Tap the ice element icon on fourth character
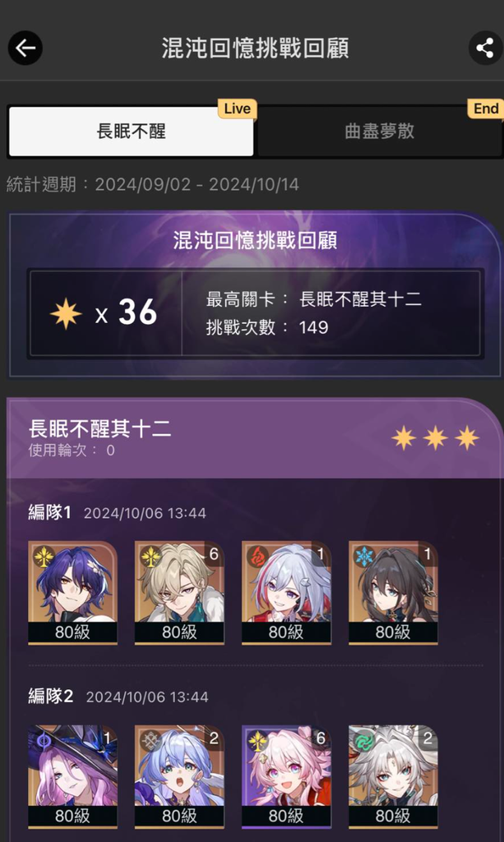The width and height of the screenshot is (504, 842). tap(364, 557)
